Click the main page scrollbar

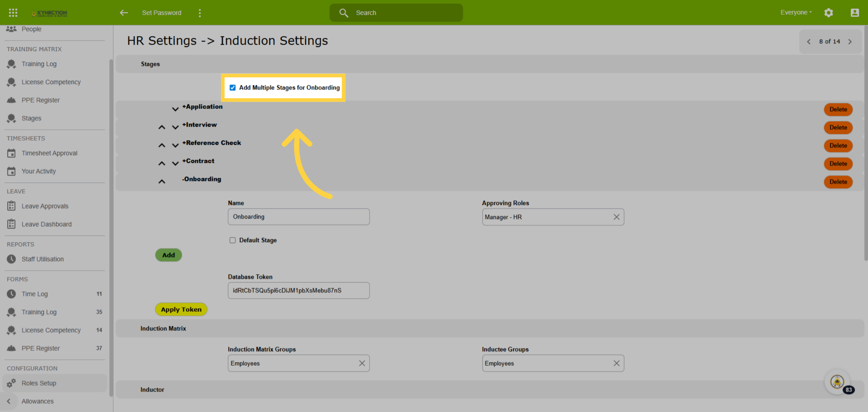coord(865,143)
